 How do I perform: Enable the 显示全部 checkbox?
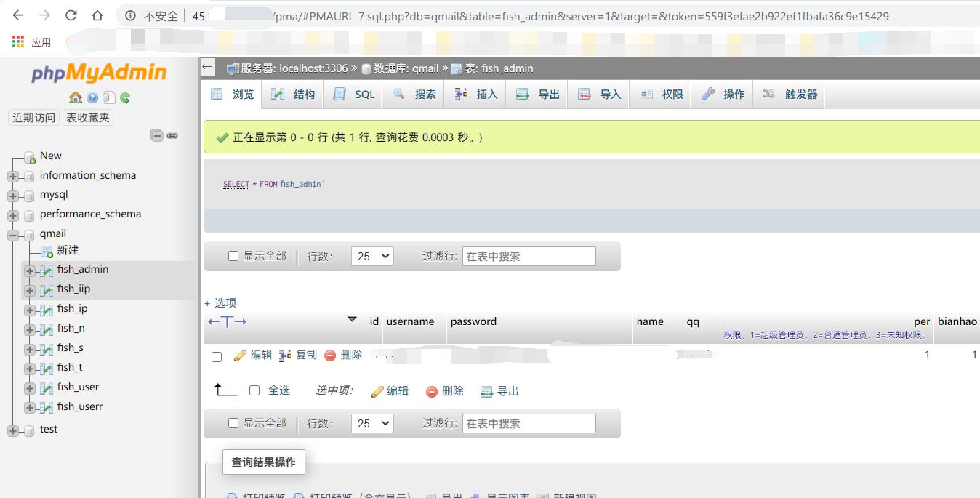(x=233, y=255)
